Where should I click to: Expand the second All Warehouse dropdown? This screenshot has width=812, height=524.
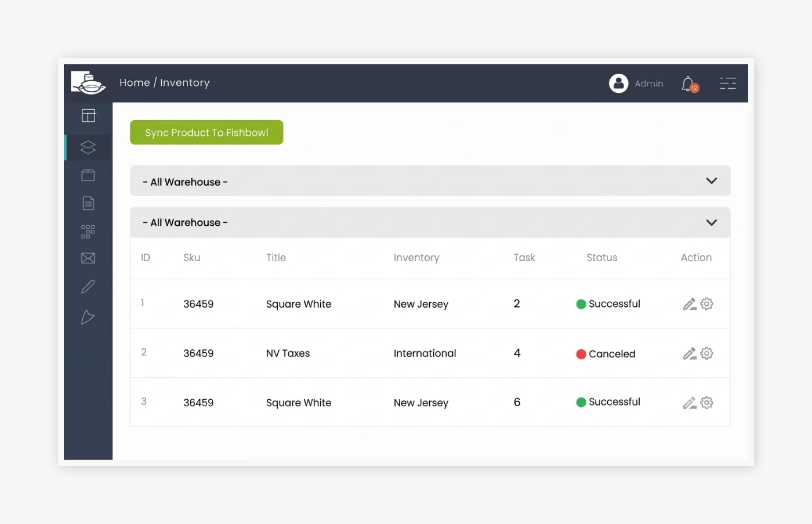pyautogui.click(x=430, y=222)
